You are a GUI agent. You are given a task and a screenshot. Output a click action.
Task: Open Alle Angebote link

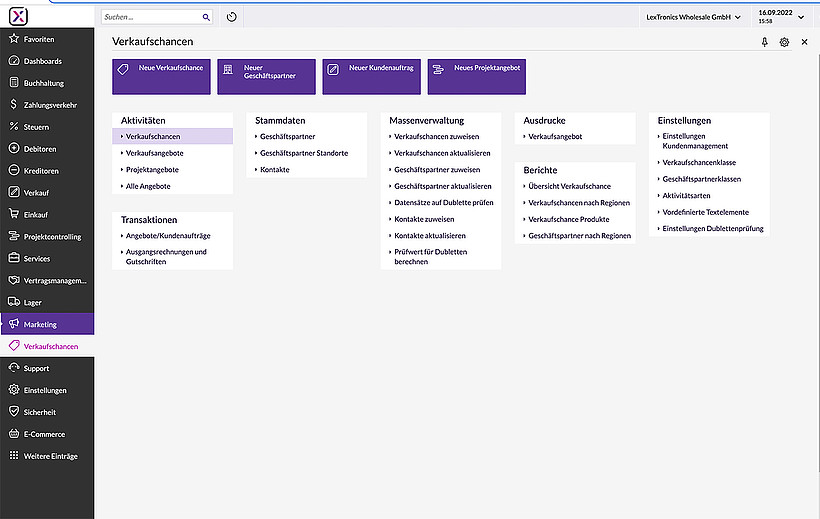tap(148, 186)
